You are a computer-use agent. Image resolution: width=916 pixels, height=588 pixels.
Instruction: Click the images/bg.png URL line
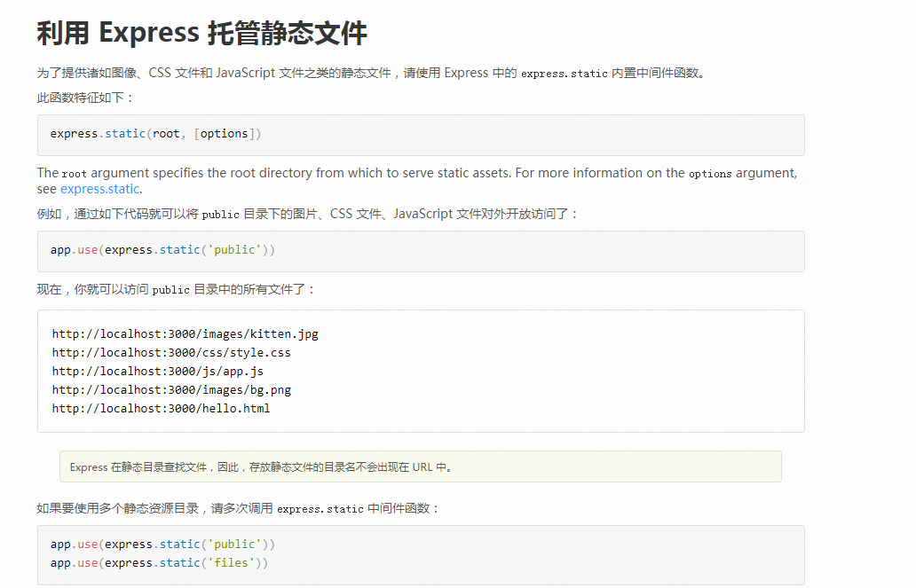[171, 390]
